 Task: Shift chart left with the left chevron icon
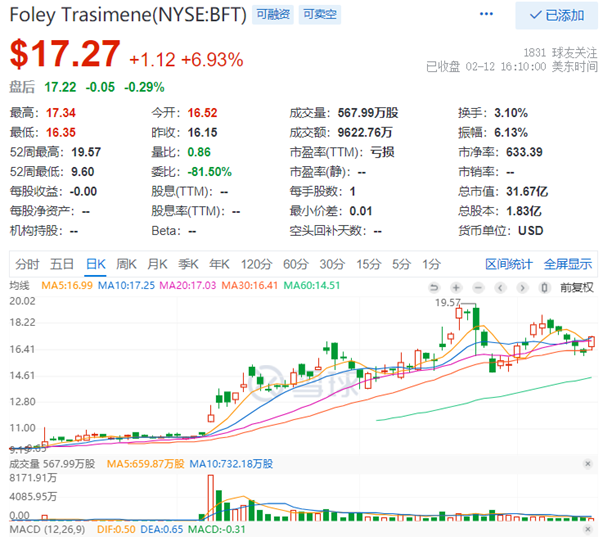coord(500,287)
